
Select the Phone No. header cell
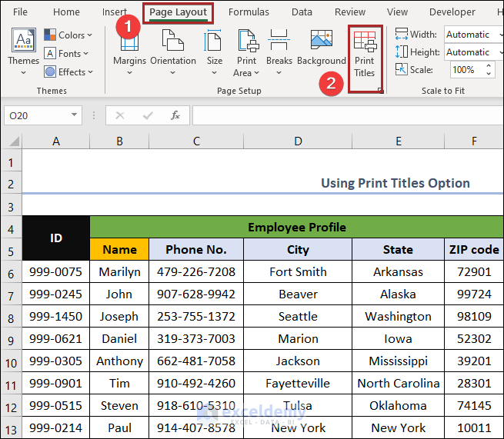[x=196, y=250]
